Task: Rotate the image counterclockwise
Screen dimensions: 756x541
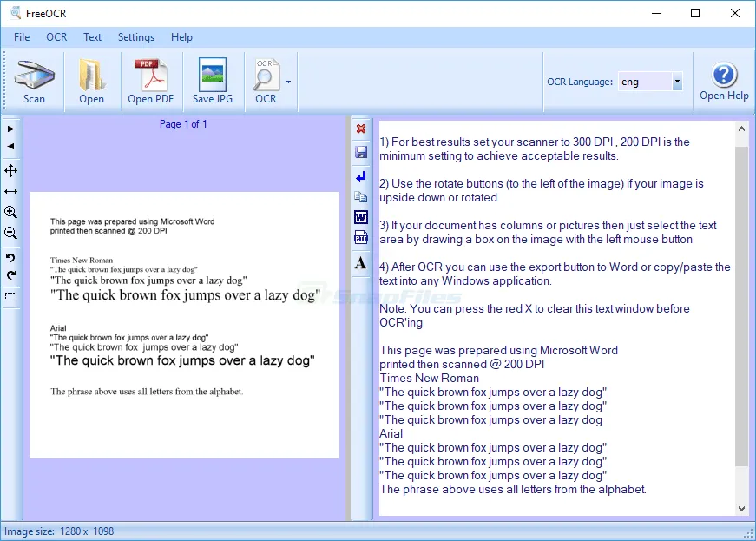Action: (10, 258)
